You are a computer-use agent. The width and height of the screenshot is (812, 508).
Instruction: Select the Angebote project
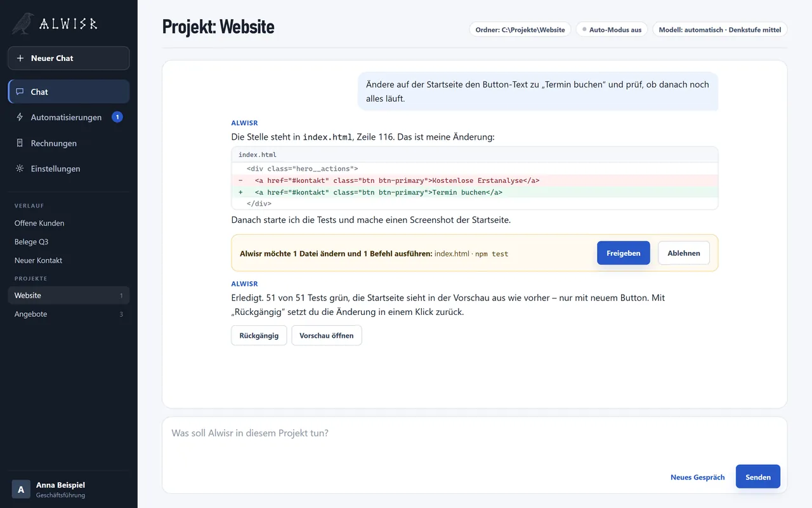click(x=69, y=314)
